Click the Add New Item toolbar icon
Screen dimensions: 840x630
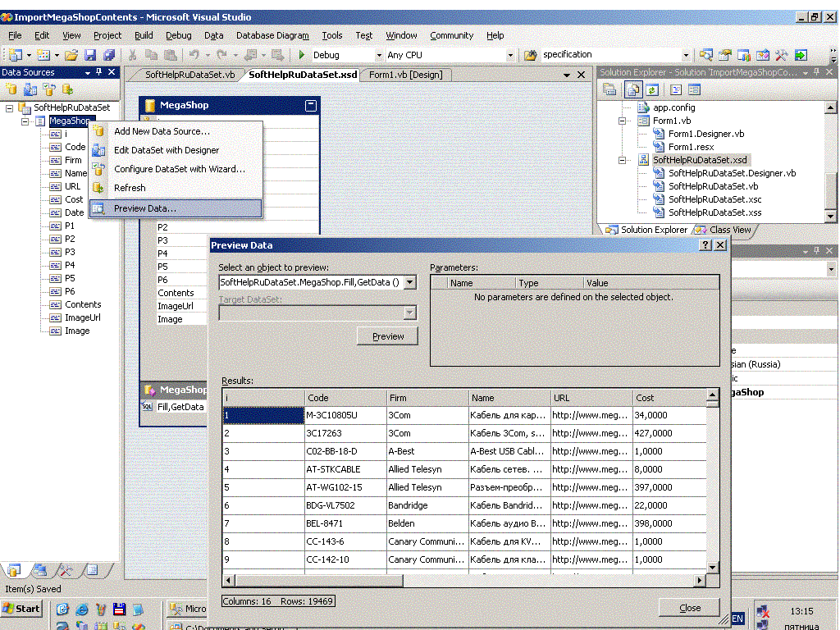(x=43, y=55)
